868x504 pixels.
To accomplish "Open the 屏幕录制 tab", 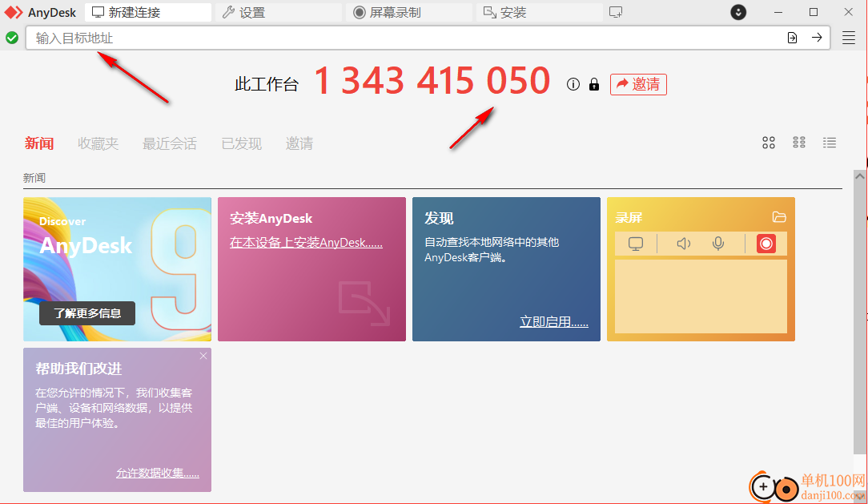I will (409, 12).
